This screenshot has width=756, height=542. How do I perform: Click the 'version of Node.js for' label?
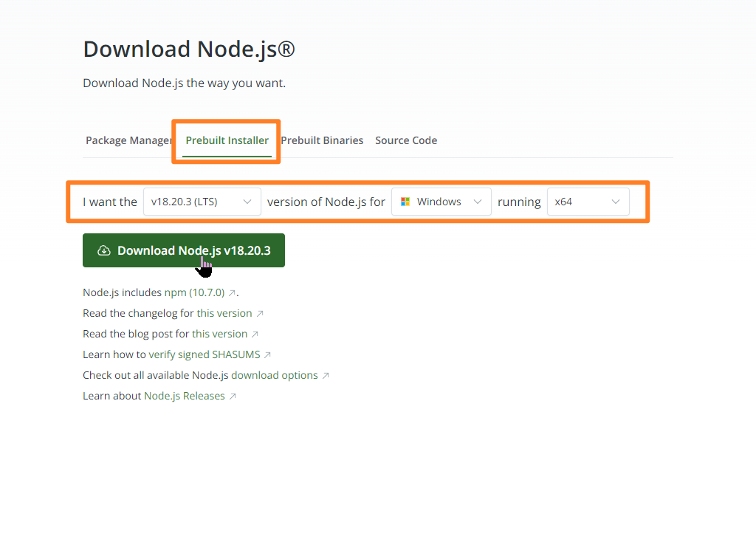(326, 202)
